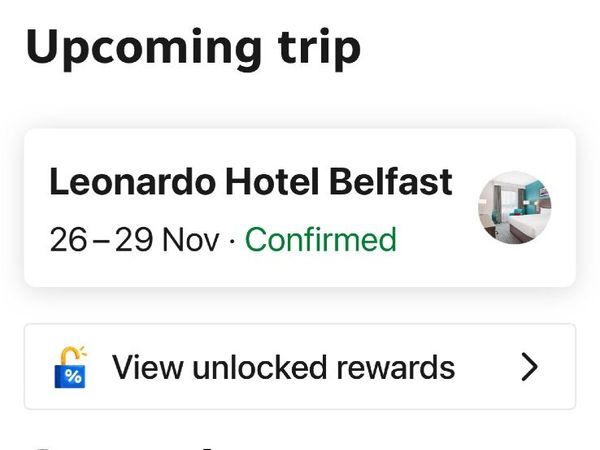Image resolution: width=600 pixels, height=450 pixels.
Task: Tap the partially visible heading at the bottom
Action: click(x=120, y=444)
